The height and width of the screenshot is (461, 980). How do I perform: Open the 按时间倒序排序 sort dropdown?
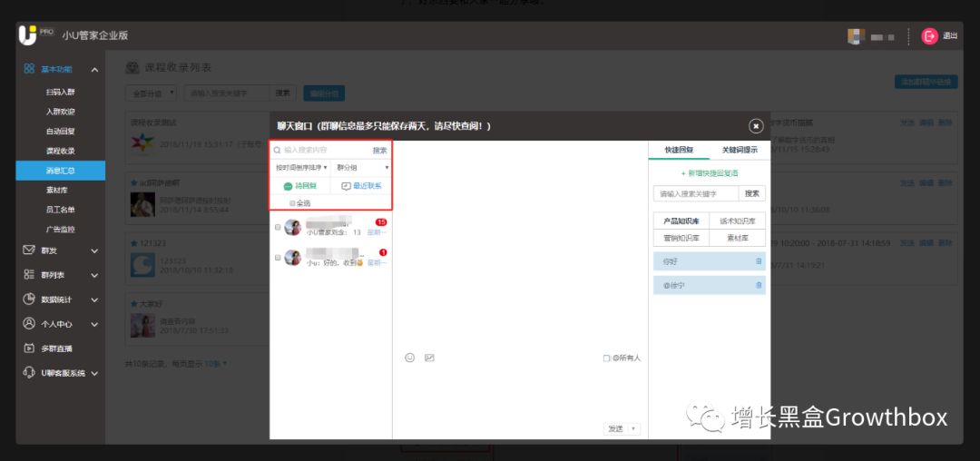tap(301, 168)
